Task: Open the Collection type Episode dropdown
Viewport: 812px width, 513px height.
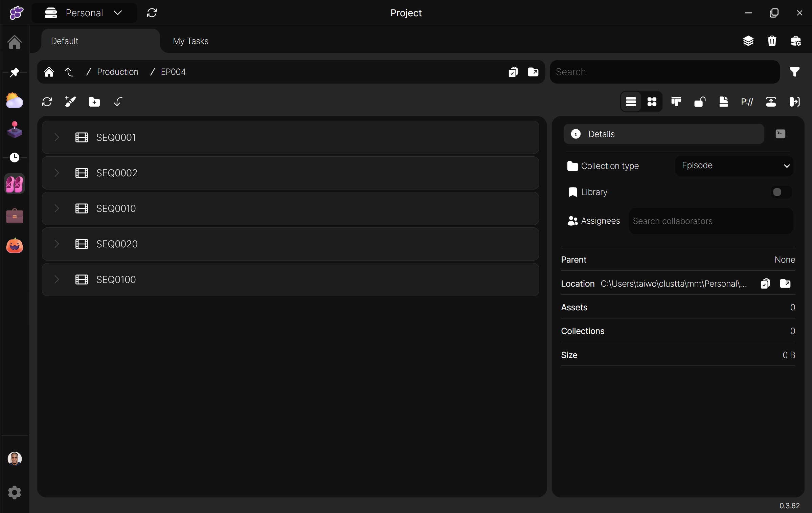Action: pyautogui.click(x=734, y=166)
